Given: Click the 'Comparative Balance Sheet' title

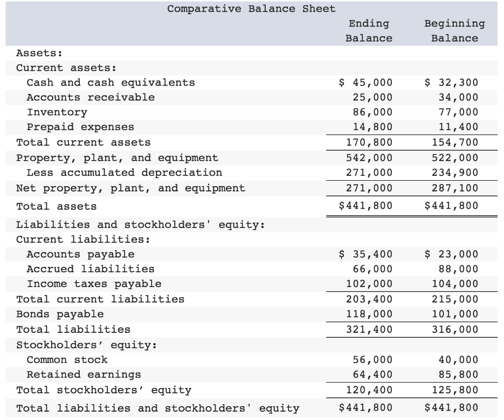Looking at the screenshot, I should pos(252,9).
